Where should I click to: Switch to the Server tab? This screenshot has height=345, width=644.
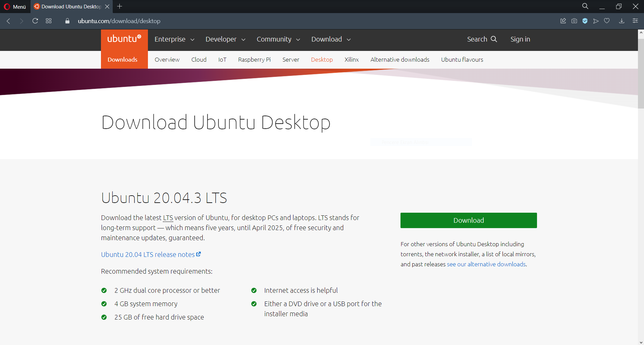[x=291, y=60]
